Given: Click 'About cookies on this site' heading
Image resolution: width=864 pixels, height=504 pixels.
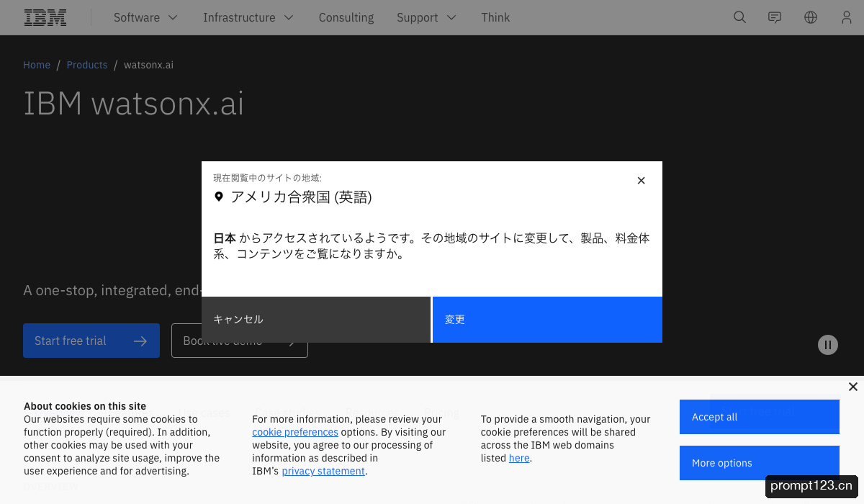Looking at the screenshot, I should 85,406.
